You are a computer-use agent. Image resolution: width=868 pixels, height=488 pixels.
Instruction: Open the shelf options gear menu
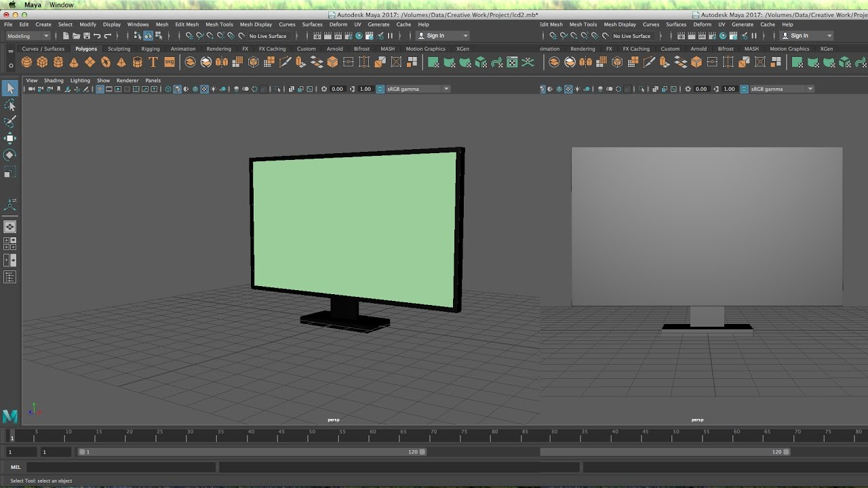(10, 66)
